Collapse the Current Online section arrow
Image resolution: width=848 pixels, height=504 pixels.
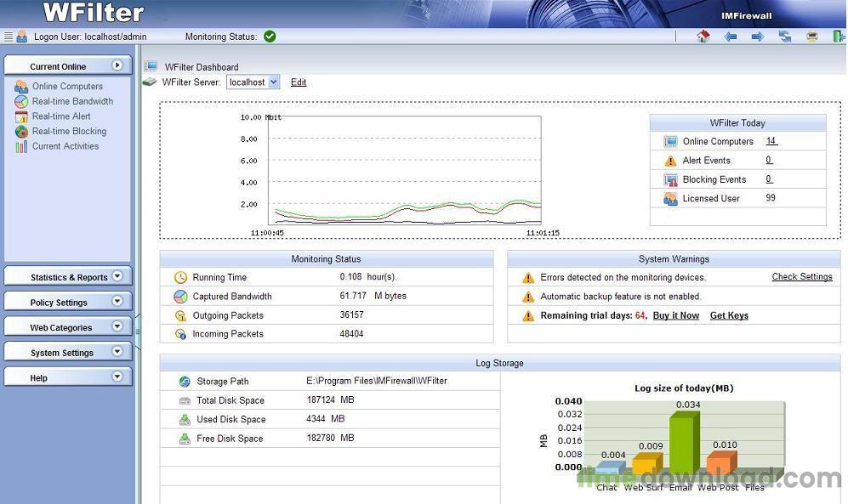(117, 65)
